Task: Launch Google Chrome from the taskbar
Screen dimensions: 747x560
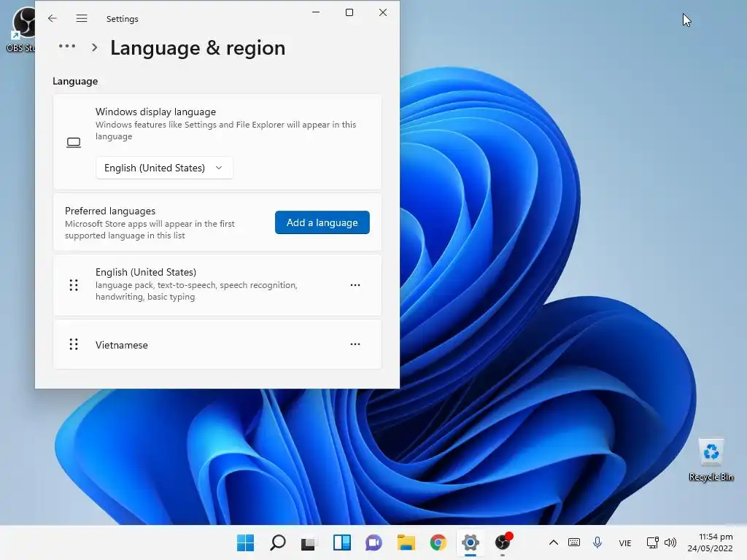Action: pos(438,542)
